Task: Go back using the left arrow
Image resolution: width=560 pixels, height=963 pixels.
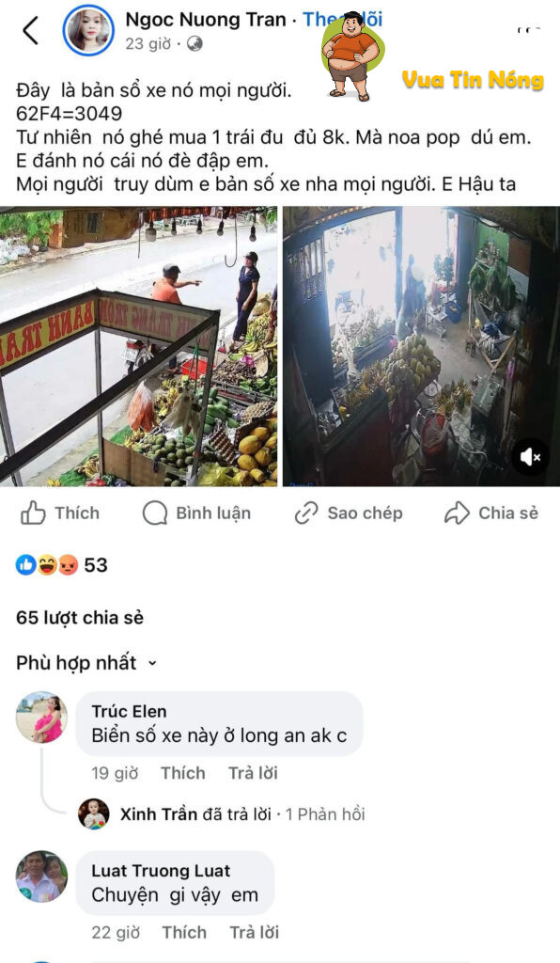Action: (30, 31)
